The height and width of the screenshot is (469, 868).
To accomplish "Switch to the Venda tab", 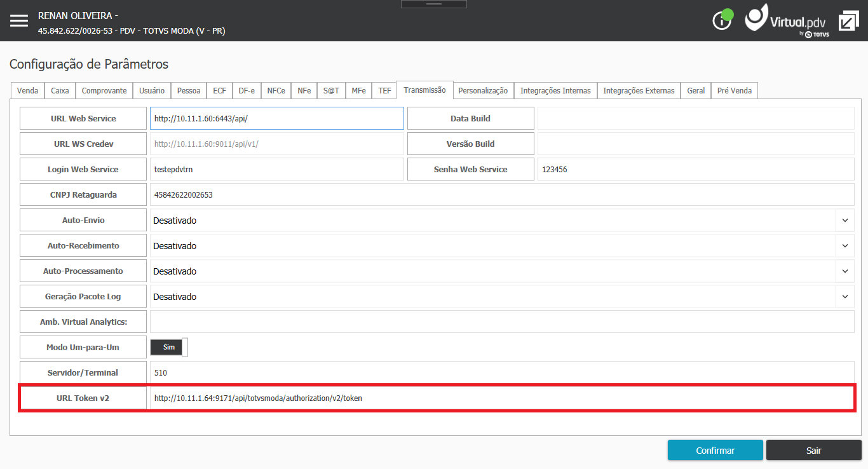I will pos(28,90).
